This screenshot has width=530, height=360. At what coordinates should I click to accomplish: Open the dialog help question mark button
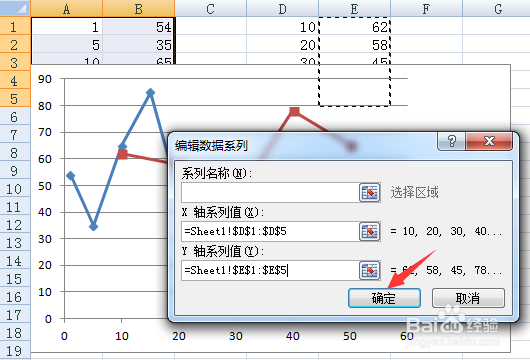pyautogui.click(x=452, y=141)
